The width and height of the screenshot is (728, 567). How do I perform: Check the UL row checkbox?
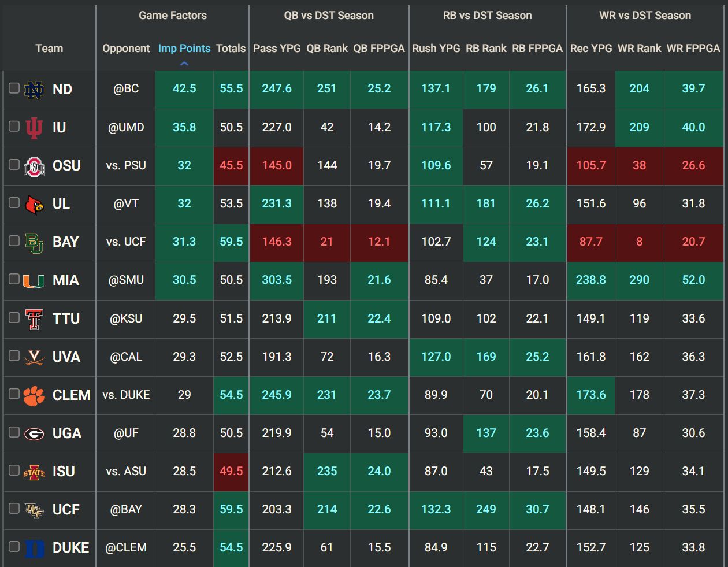click(x=14, y=202)
